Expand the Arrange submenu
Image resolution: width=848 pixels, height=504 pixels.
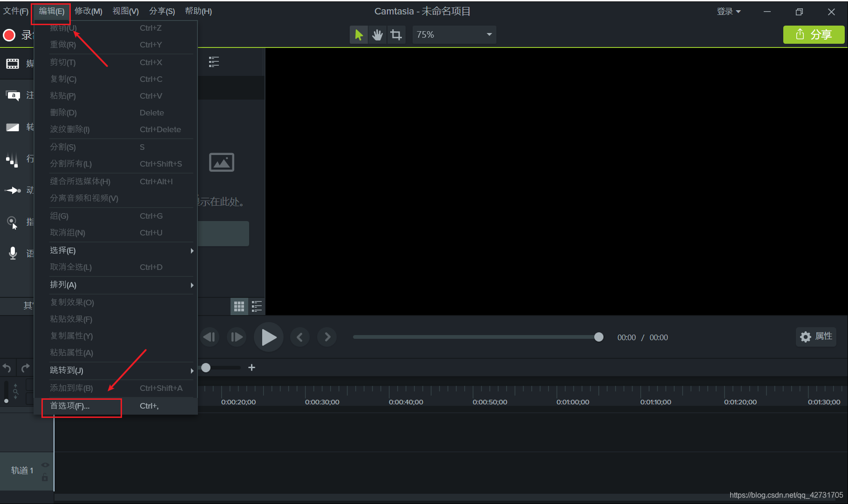coord(116,285)
